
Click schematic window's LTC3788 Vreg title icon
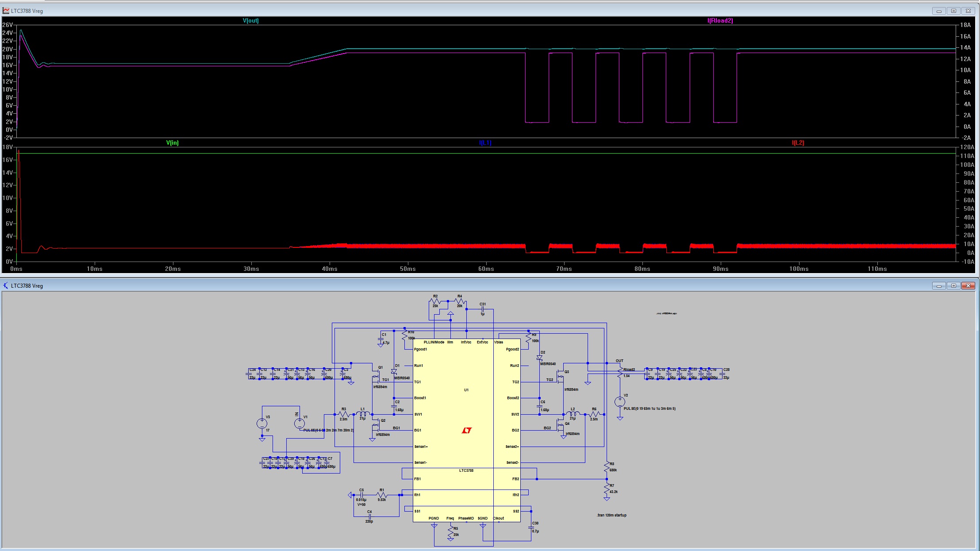point(6,285)
